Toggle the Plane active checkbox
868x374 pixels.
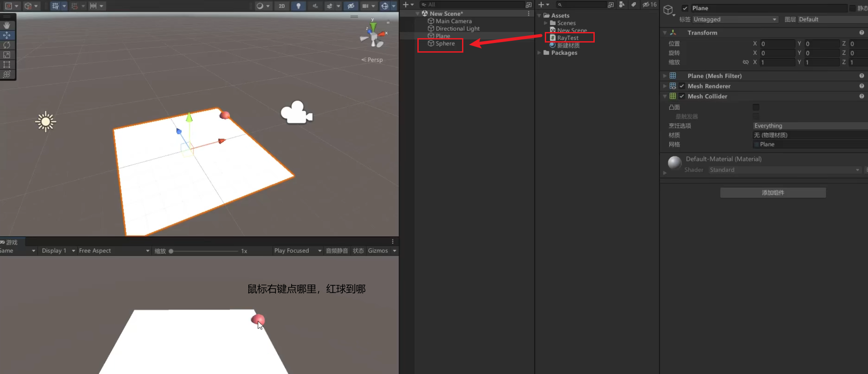point(685,8)
